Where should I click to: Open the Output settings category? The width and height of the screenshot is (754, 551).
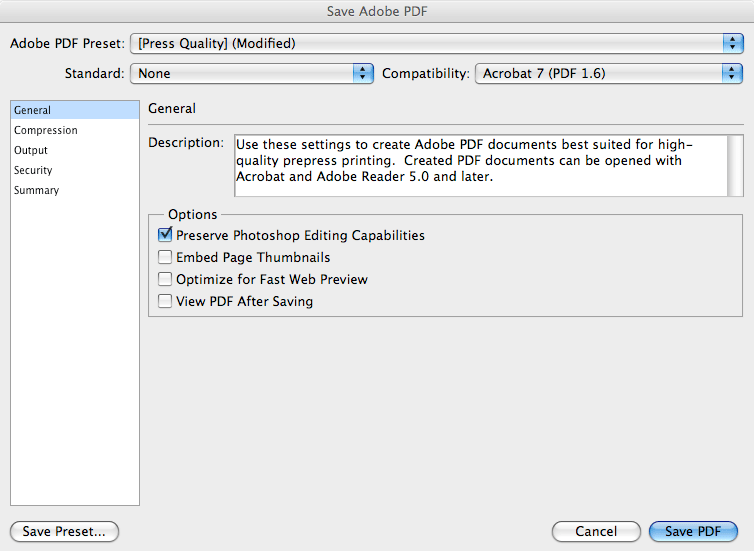[x=75, y=150]
